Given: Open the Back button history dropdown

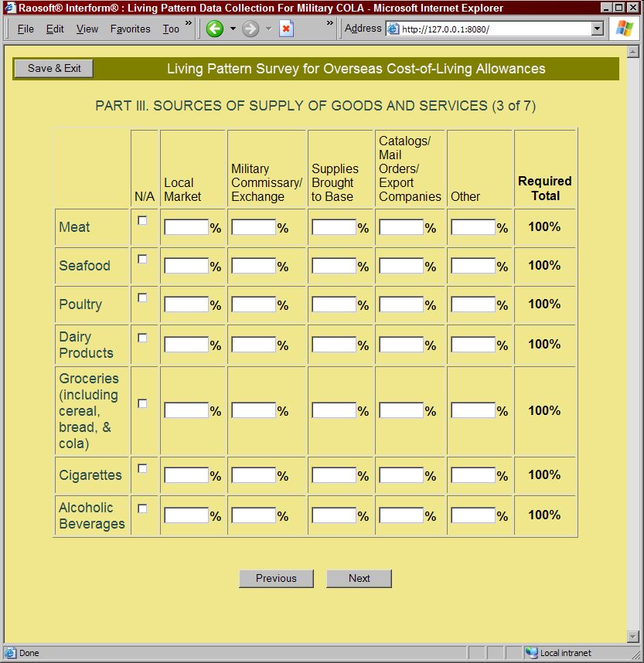Looking at the screenshot, I should click(x=233, y=29).
